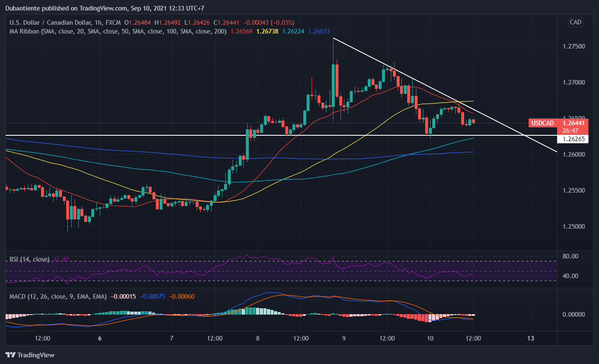
Task: Click the date label 6 on time axis
Action: point(100,338)
